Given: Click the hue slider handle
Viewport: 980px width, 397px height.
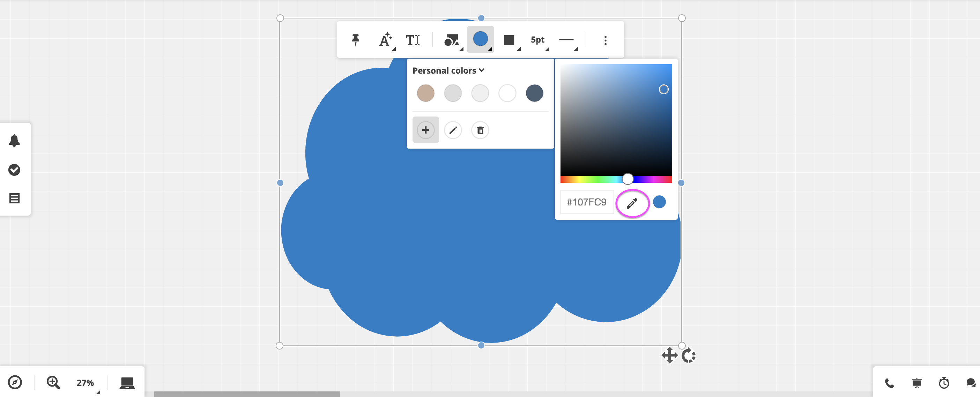Looking at the screenshot, I should click(628, 179).
